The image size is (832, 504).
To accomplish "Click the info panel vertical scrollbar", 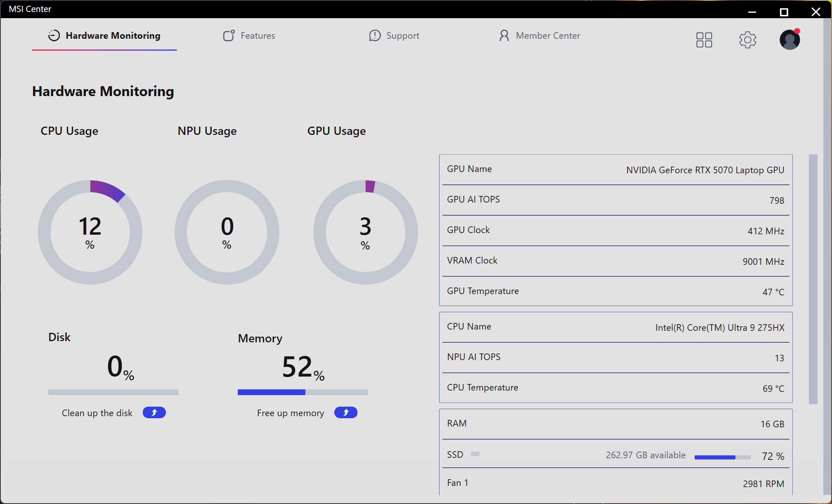I will coord(813,279).
